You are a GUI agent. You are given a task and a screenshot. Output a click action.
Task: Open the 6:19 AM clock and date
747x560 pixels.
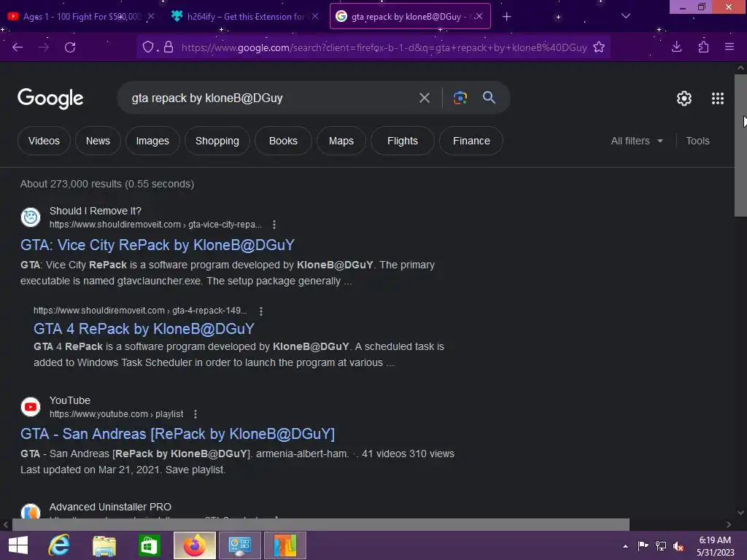(x=715, y=546)
